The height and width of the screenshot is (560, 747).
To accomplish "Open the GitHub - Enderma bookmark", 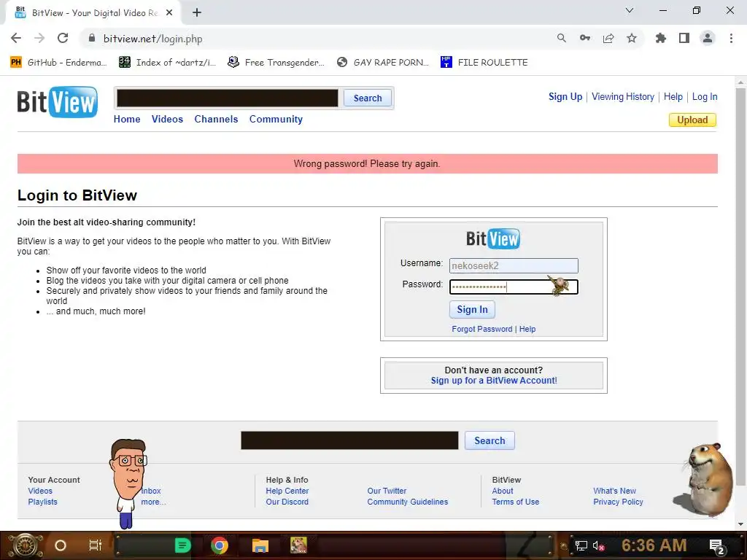I will 58,63.
